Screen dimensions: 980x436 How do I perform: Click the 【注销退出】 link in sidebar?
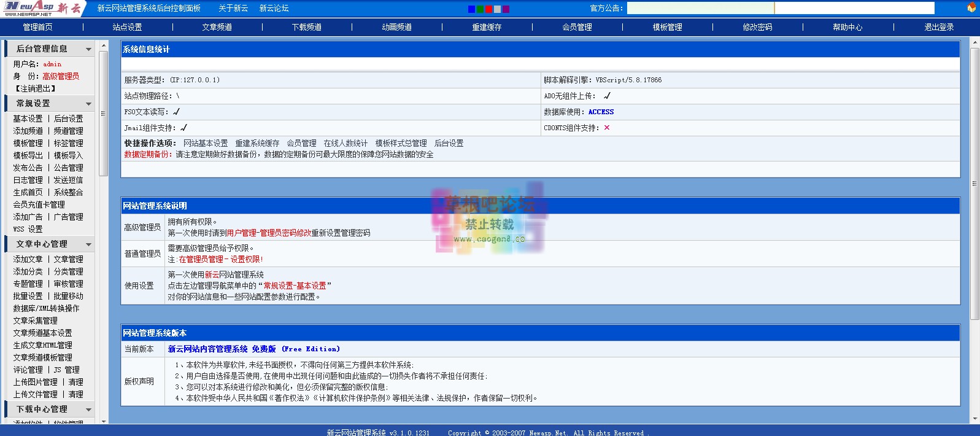pyautogui.click(x=36, y=88)
